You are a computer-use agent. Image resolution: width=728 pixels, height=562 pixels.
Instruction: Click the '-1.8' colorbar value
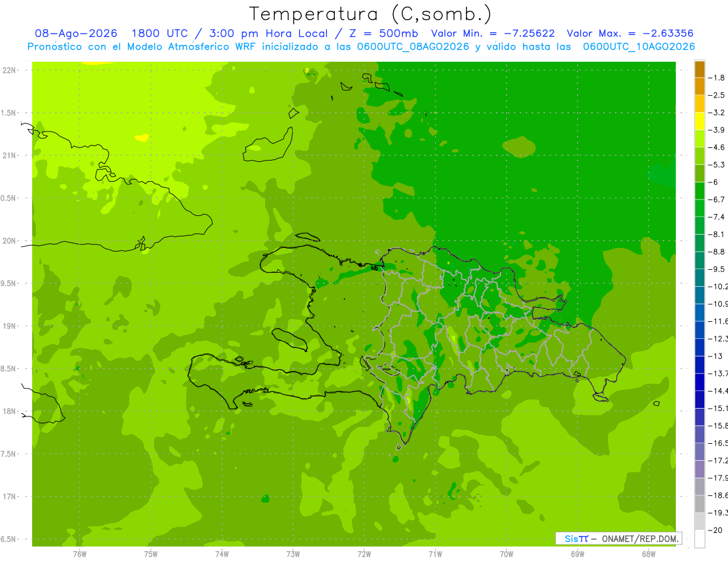point(718,78)
